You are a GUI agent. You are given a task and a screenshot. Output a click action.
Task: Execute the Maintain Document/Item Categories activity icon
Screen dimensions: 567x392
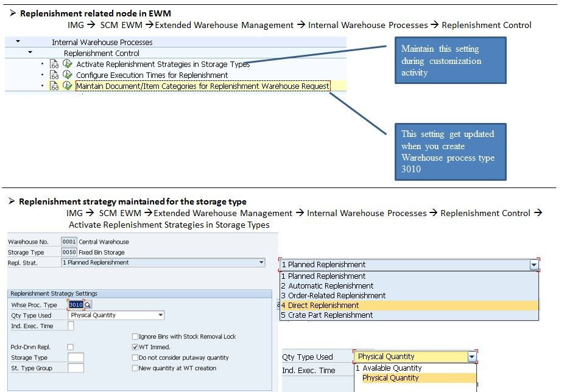click(66, 86)
